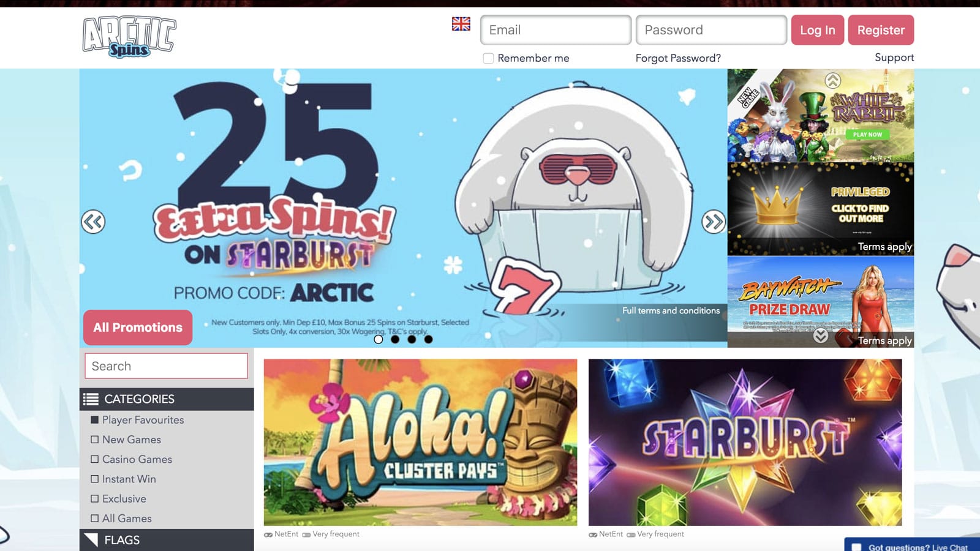
Task: Click the Flags triangle icon
Action: [x=91, y=540]
